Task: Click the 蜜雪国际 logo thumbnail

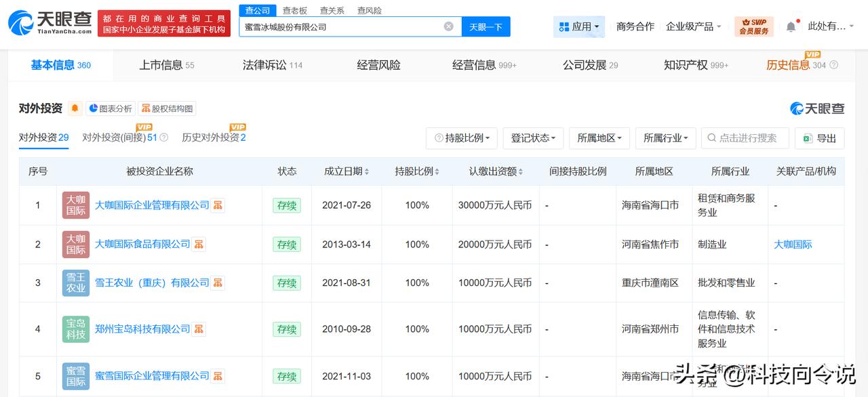Action: pyautogui.click(x=76, y=376)
